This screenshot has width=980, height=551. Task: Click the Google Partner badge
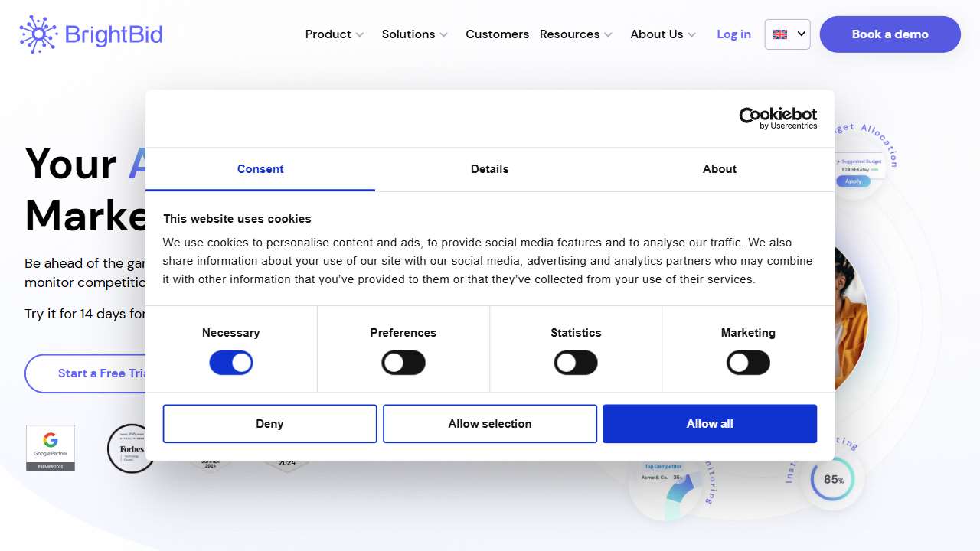pos(51,448)
